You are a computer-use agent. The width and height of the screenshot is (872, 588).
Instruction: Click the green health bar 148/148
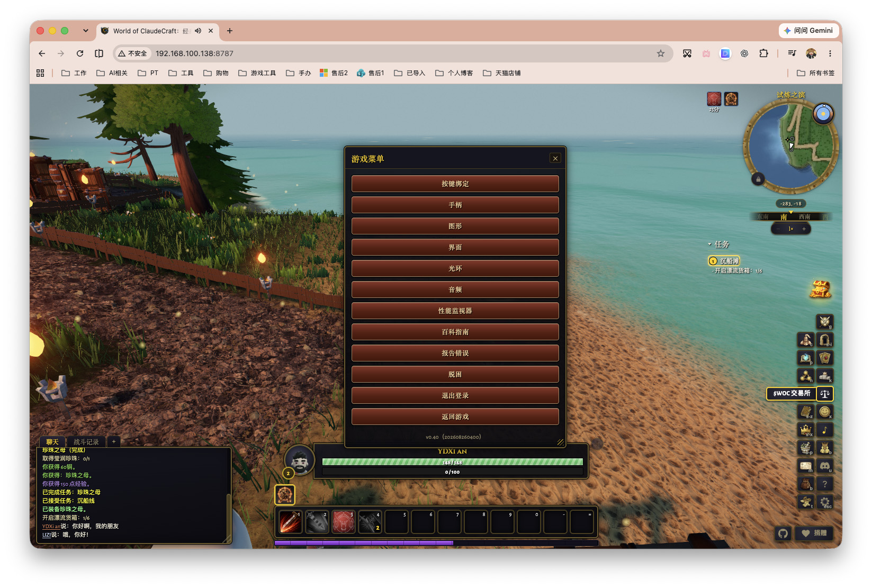[452, 462]
